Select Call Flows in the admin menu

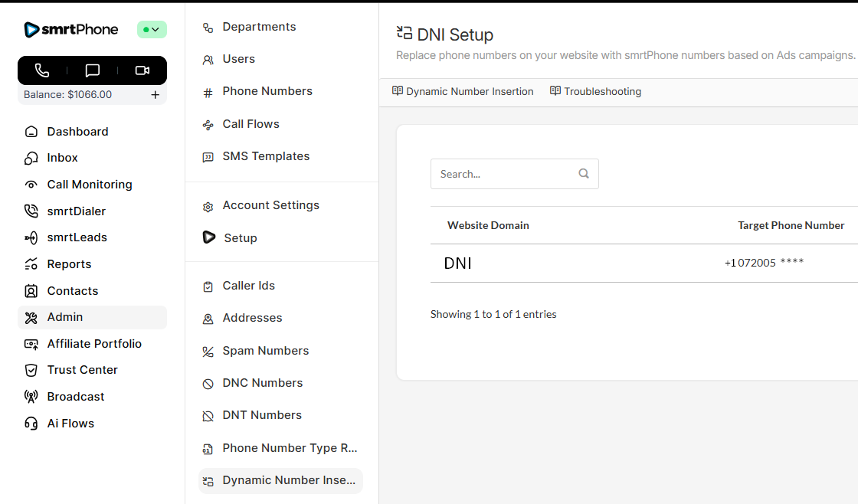251,124
